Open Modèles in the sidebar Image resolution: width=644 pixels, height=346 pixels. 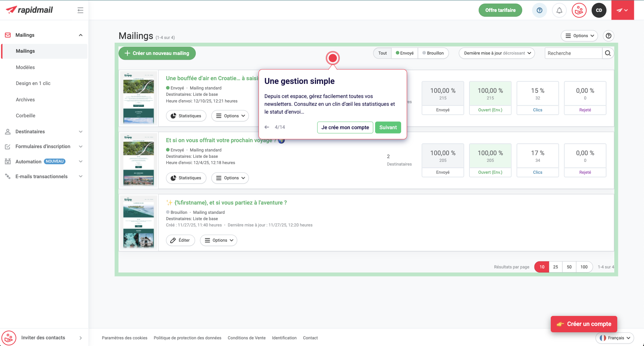pyautogui.click(x=25, y=67)
